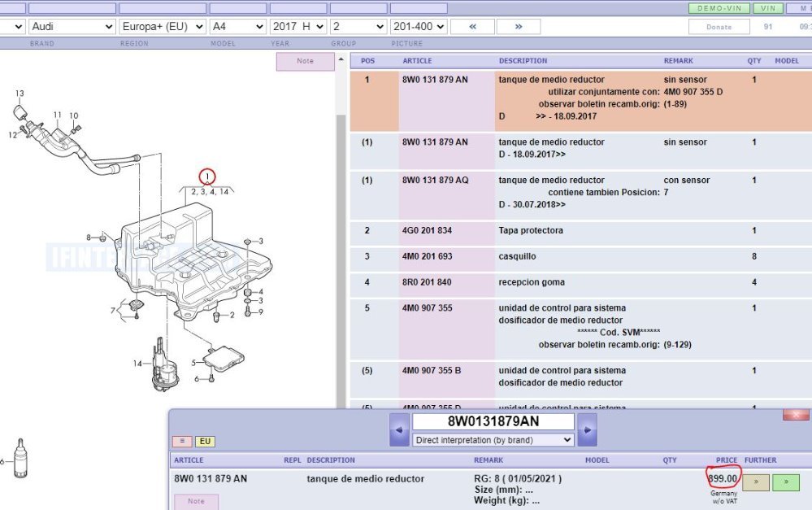
Task: Click the counter value 91 near Donate
Action: point(767,26)
